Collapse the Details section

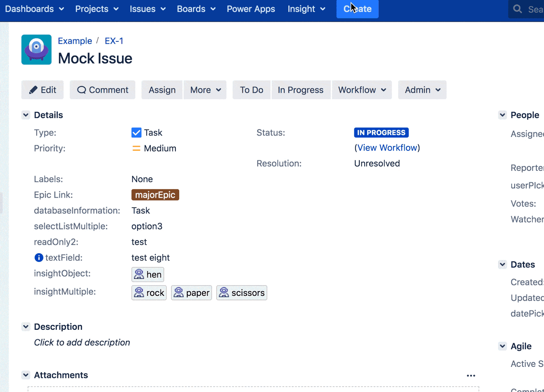[26, 115]
